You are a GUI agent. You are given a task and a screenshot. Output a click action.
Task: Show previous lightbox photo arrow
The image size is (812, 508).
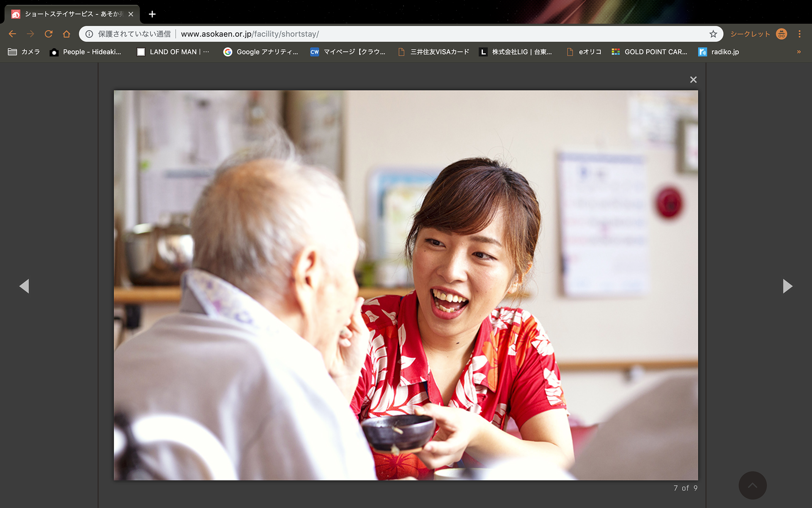pyautogui.click(x=24, y=286)
